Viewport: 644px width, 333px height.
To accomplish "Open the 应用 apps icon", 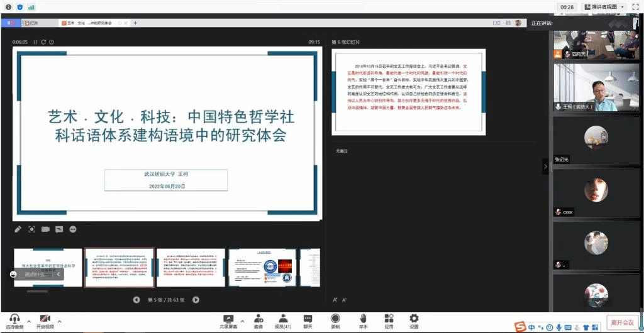I will tap(389, 319).
